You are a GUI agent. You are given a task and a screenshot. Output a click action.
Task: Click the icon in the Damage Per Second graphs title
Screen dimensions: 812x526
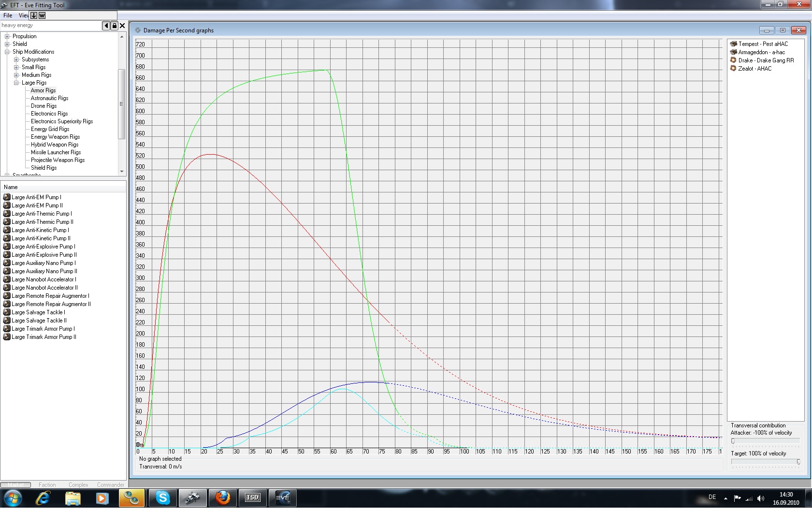[x=138, y=30]
